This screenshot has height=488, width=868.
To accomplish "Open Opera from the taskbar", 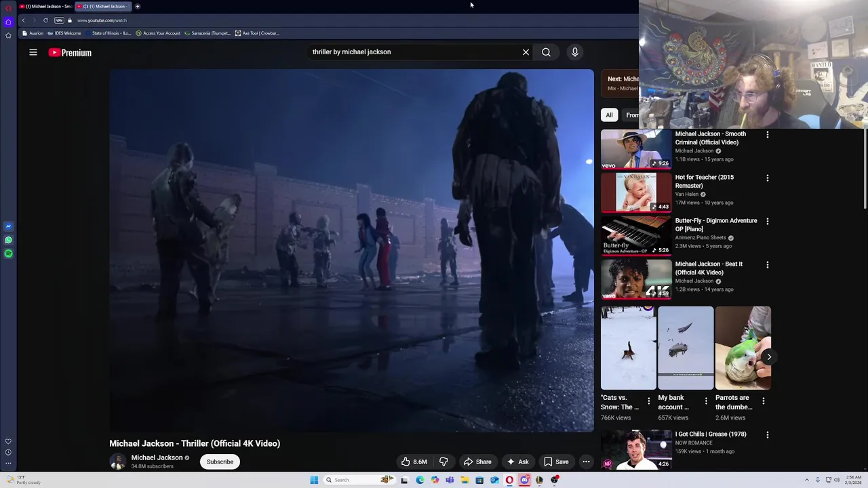I will click(509, 480).
